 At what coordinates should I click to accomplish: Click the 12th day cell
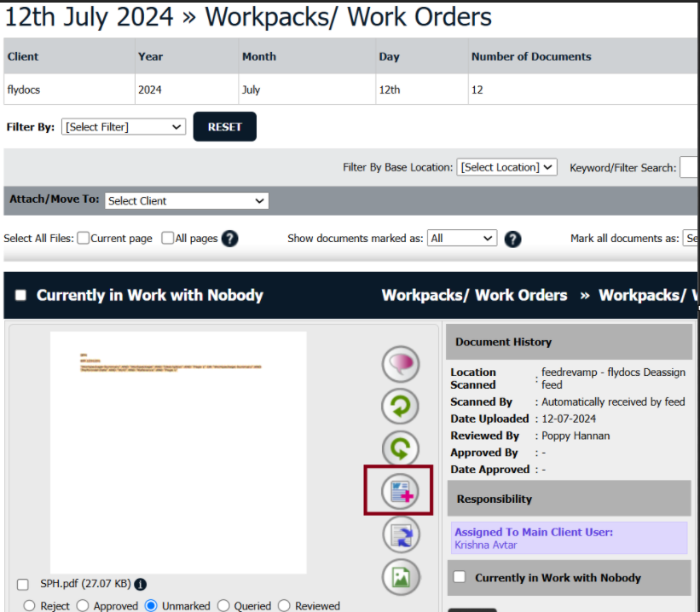[422, 89]
